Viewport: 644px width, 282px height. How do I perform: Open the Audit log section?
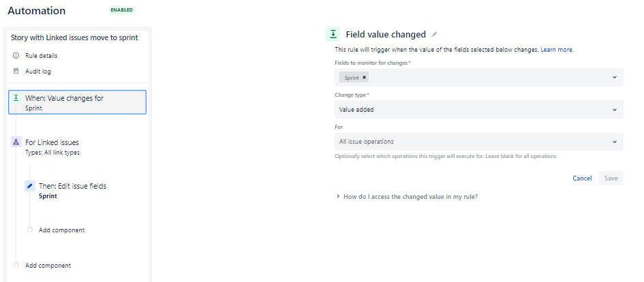coord(37,71)
